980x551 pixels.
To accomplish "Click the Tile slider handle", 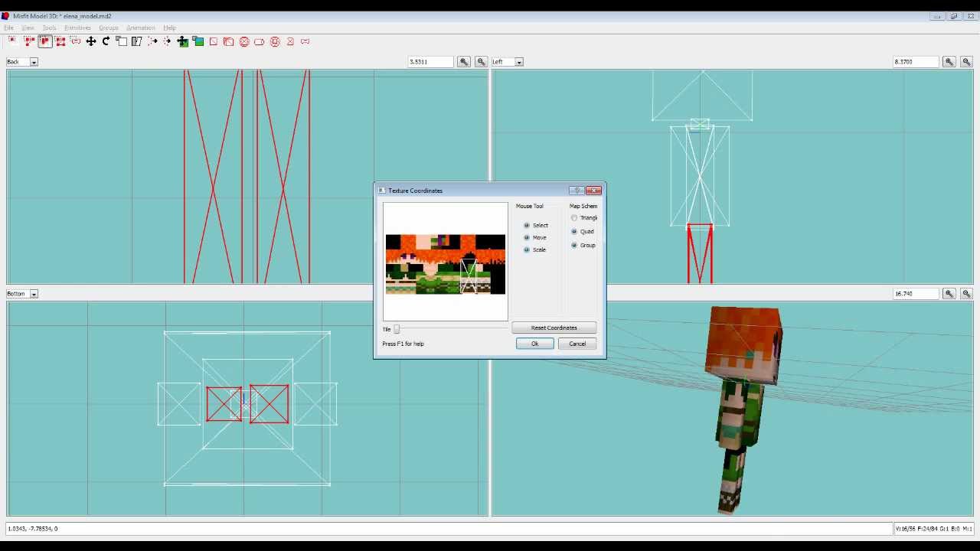I will click(x=397, y=329).
